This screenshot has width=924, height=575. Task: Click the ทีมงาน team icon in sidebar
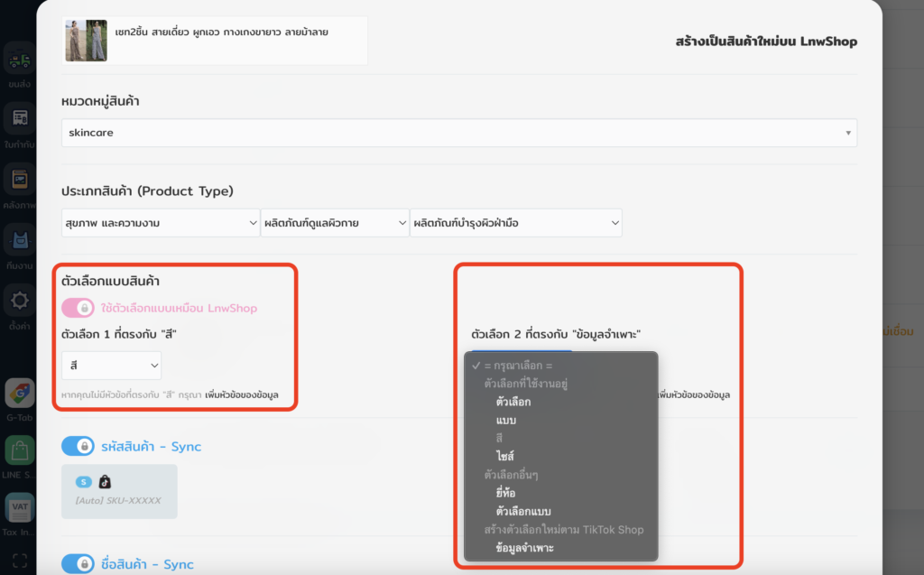[18, 240]
